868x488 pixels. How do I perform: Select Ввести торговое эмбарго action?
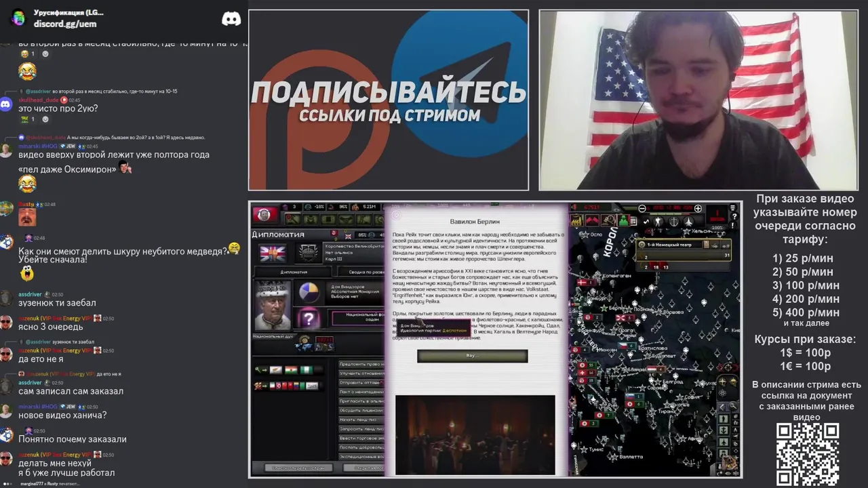[361, 438]
